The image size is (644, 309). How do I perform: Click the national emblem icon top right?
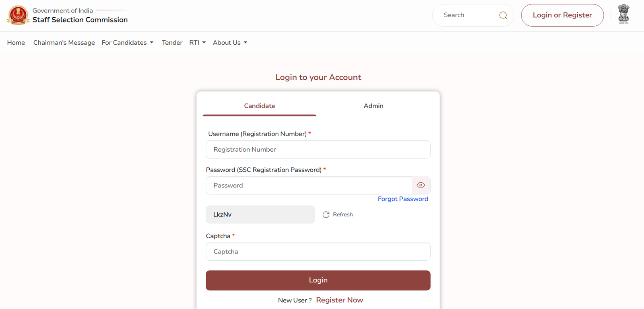click(623, 14)
